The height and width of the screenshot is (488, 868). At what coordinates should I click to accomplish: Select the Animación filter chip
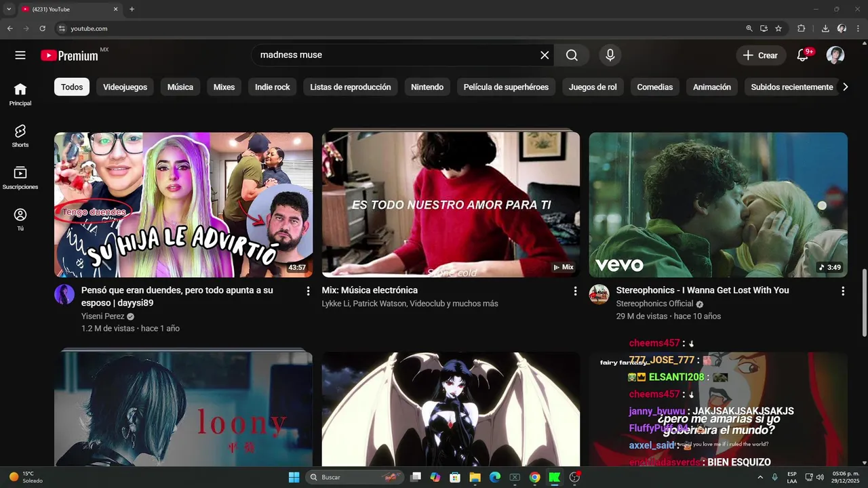[712, 87]
